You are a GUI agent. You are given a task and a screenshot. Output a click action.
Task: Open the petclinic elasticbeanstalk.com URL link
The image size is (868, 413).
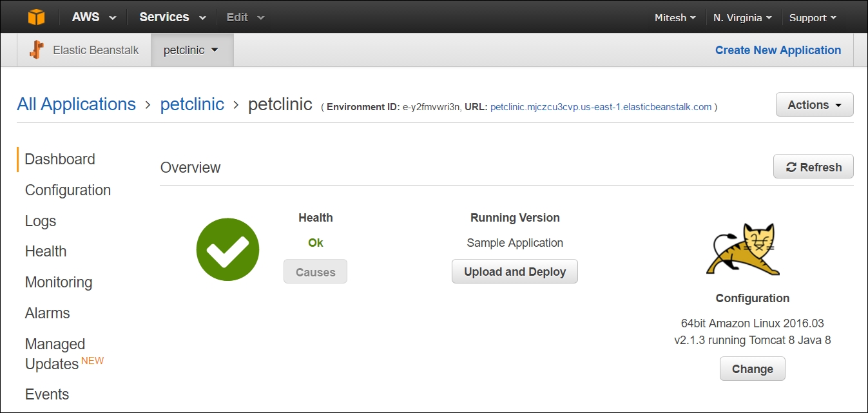[x=601, y=107]
